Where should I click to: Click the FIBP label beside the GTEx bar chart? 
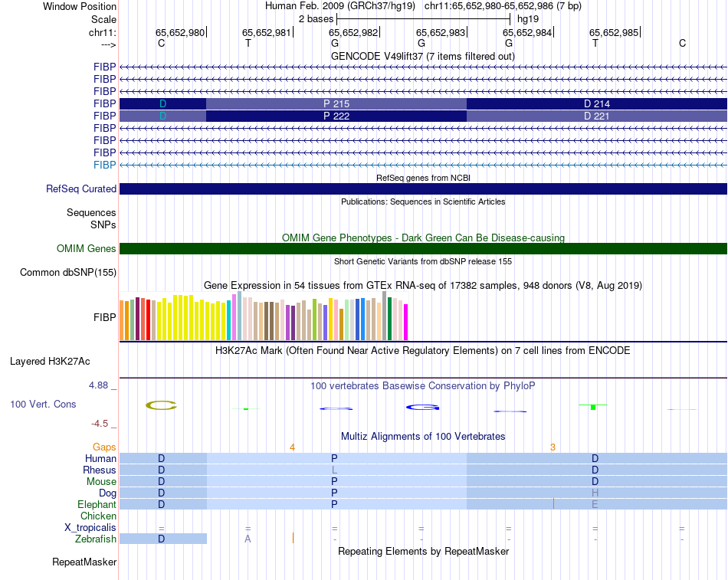(104, 318)
